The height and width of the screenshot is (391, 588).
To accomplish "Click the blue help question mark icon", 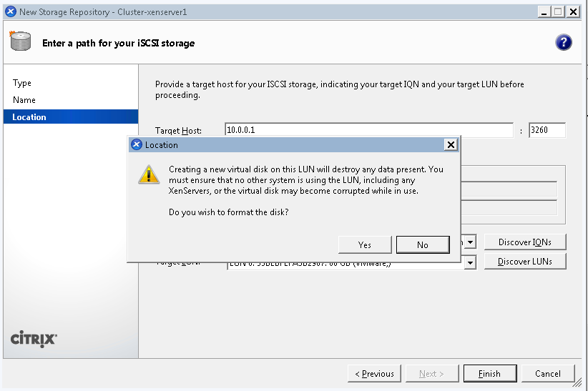I will [563, 42].
